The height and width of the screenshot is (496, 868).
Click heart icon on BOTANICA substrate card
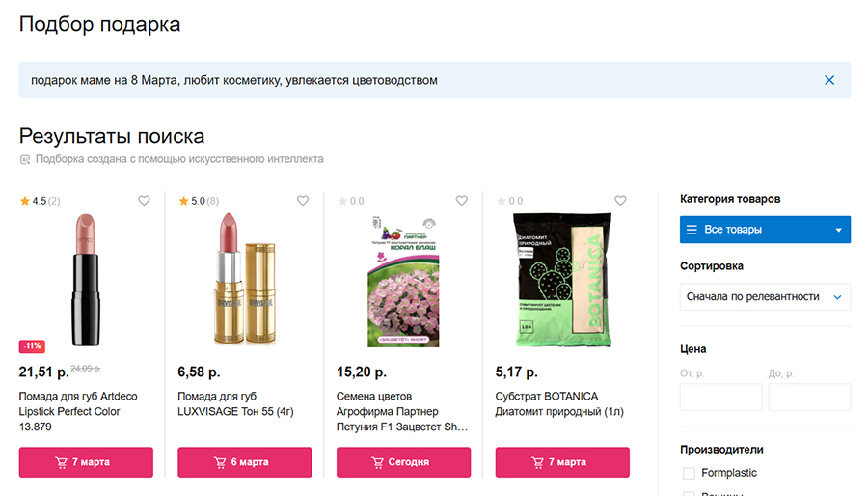(620, 201)
